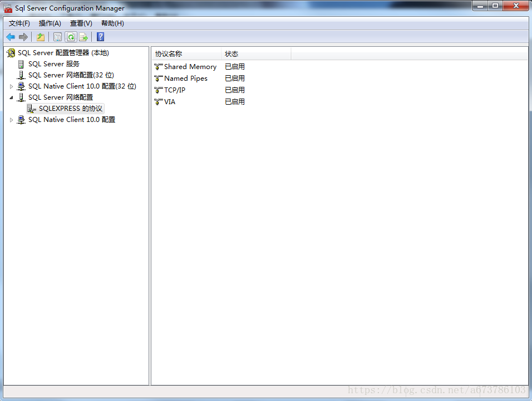Select the VIA protocol name
This screenshot has width=532, height=401.
click(170, 101)
